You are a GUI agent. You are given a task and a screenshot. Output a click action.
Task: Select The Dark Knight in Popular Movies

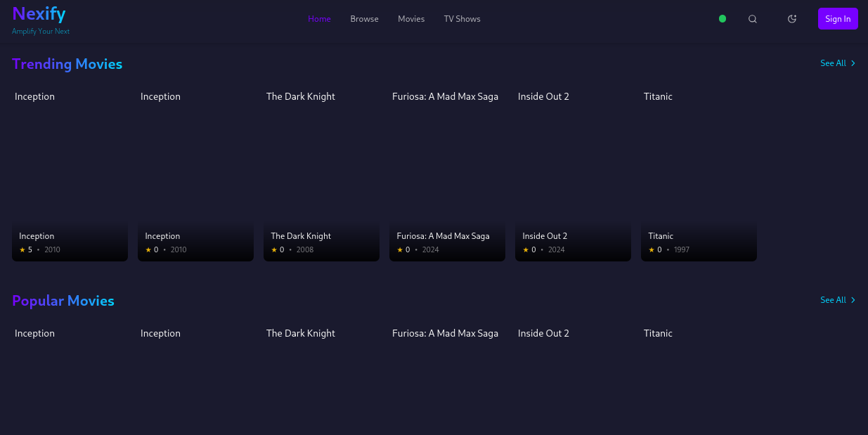(321, 379)
